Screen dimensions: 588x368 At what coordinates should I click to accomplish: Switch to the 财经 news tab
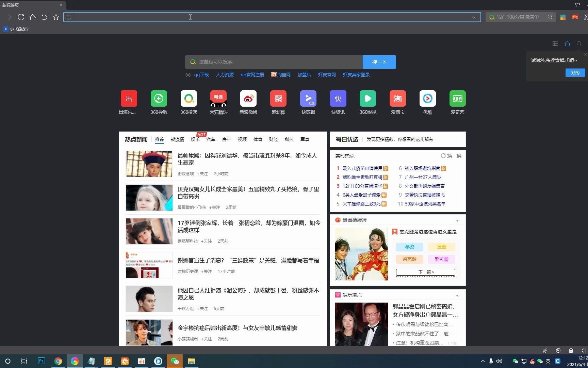274,139
